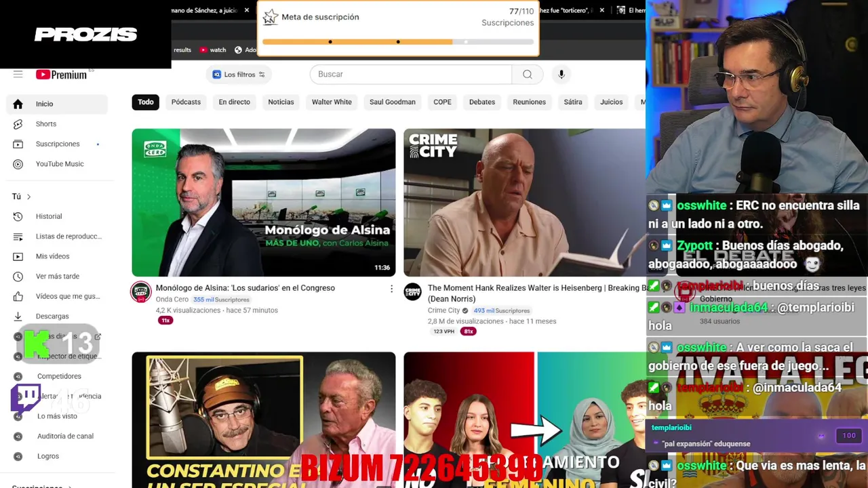Open the Crime City Hank video thumbnail

[524, 203]
